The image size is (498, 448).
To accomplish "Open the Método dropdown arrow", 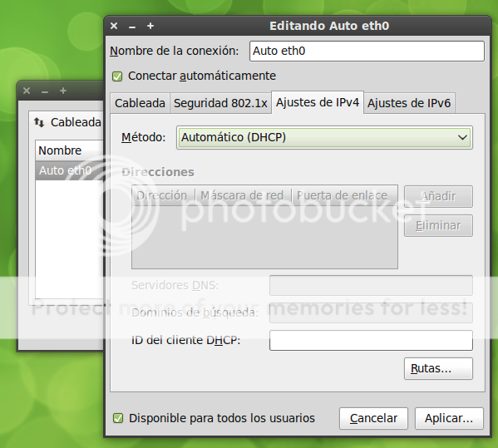I will 462,137.
